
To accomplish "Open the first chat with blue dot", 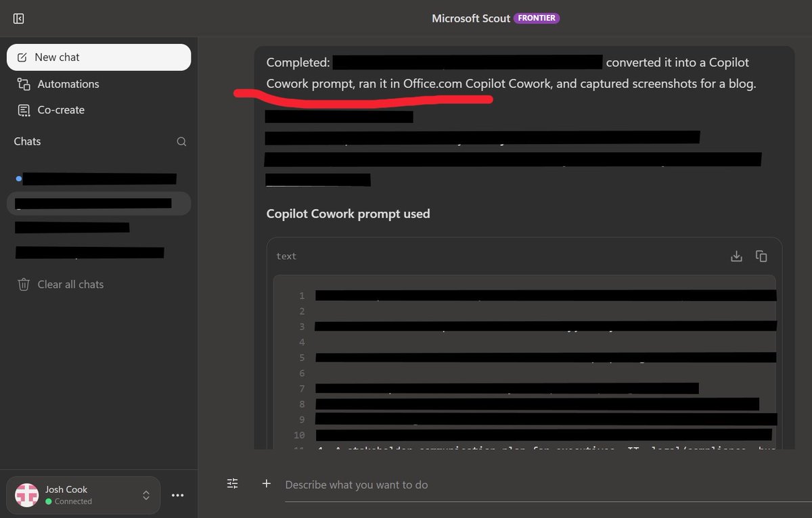I will (99, 179).
